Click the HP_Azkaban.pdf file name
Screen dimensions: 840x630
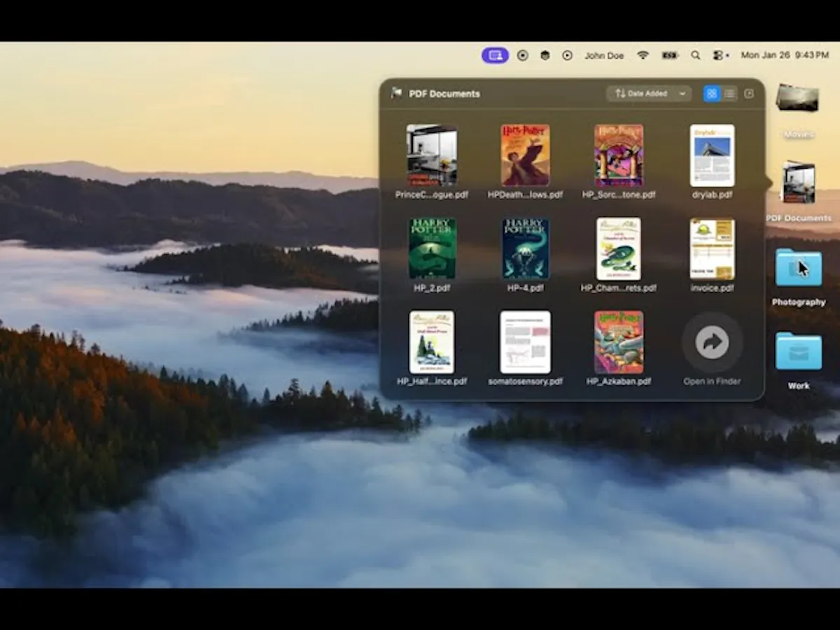(619, 381)
